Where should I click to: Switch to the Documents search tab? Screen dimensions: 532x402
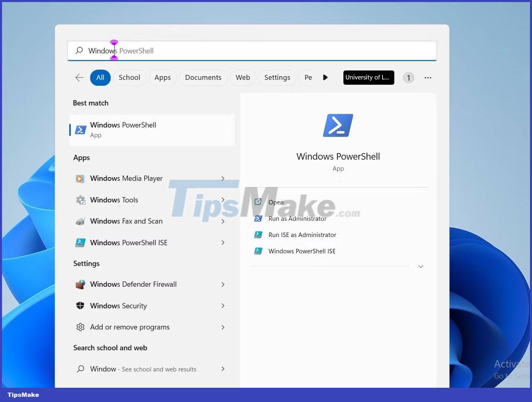pos(203,77)
